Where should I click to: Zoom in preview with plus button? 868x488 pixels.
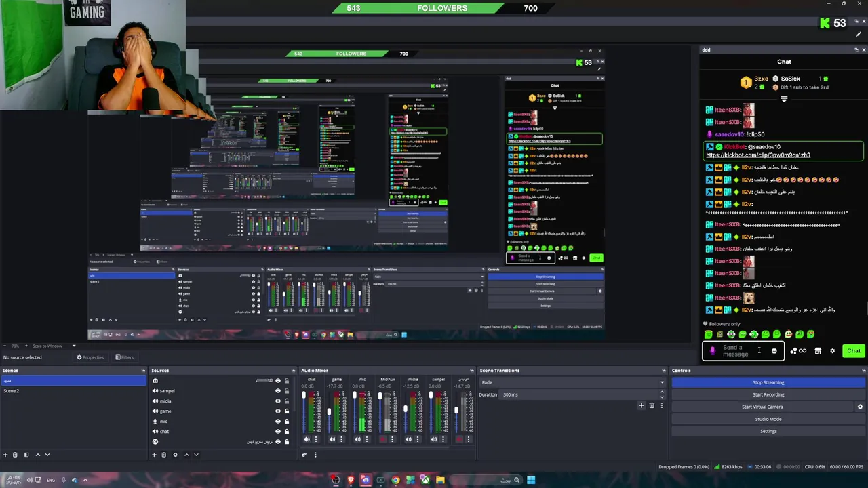(26, 346)
